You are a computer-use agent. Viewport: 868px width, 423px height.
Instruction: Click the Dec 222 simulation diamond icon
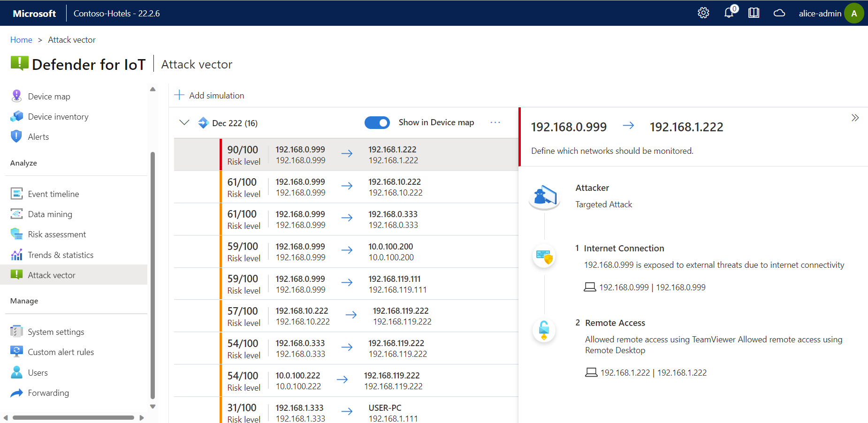coord(203,123)
